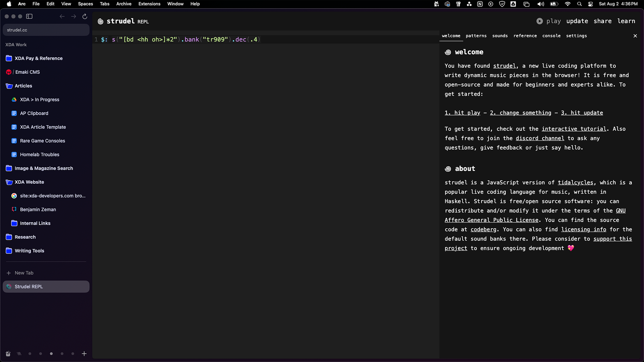Close the Strudel side panel with X
The width and height of the screenshot is (644, 362).
[x=635, y=36]
